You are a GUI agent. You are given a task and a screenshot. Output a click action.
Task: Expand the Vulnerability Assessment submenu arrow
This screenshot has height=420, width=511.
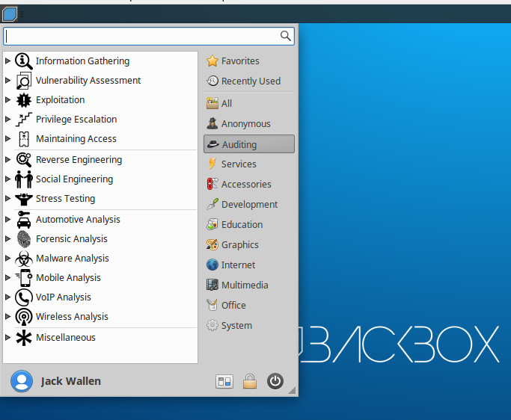tap(8, 81)
